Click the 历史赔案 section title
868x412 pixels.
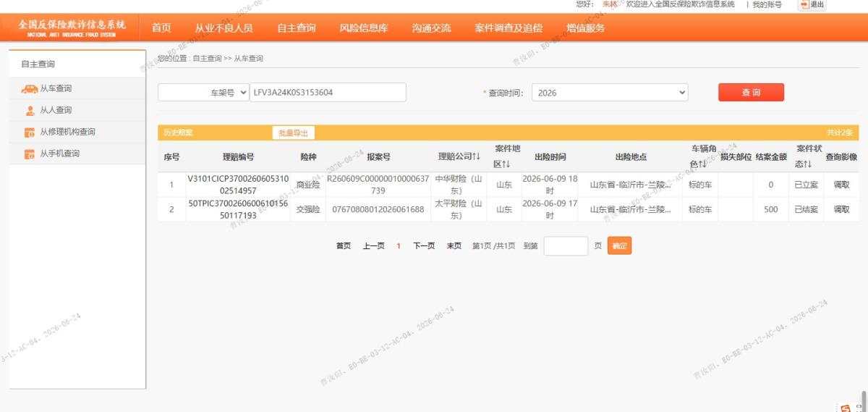click(x=178, y=133)
